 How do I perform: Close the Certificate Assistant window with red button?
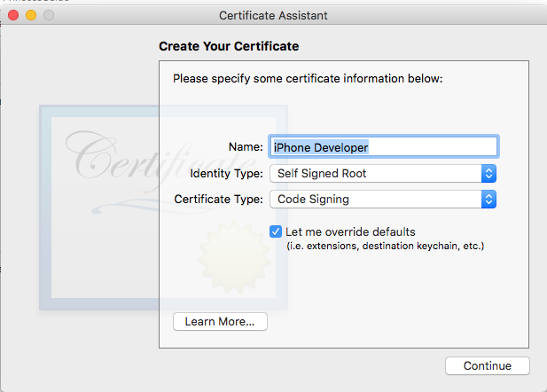pos(13,15)
